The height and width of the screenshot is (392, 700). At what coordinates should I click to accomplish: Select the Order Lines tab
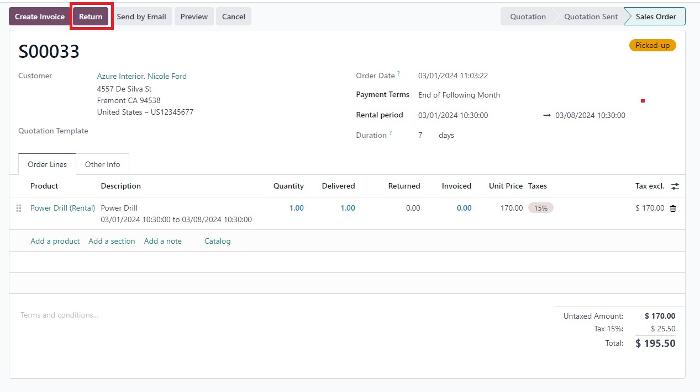[47, 164]
